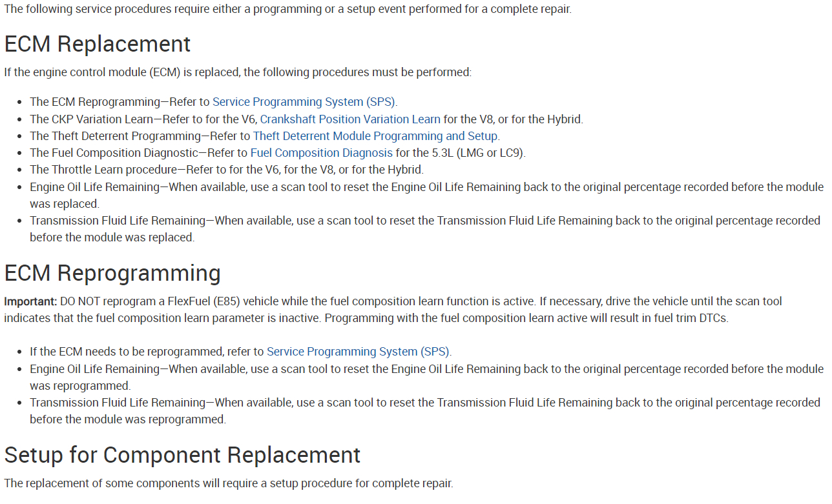Click the Throttle Learn procedure bullet text
The image size is (832, 504).
(x=103, y=170)
